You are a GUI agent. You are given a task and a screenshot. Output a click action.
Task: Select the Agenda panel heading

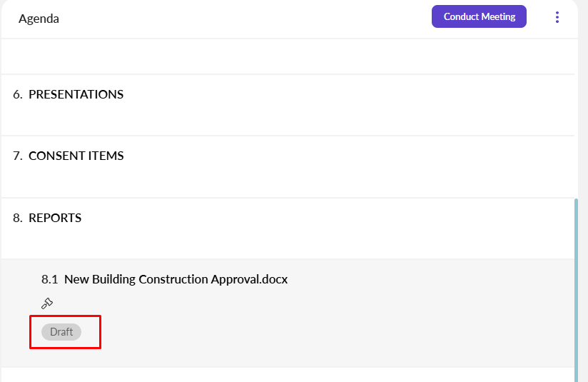[39, 19]
